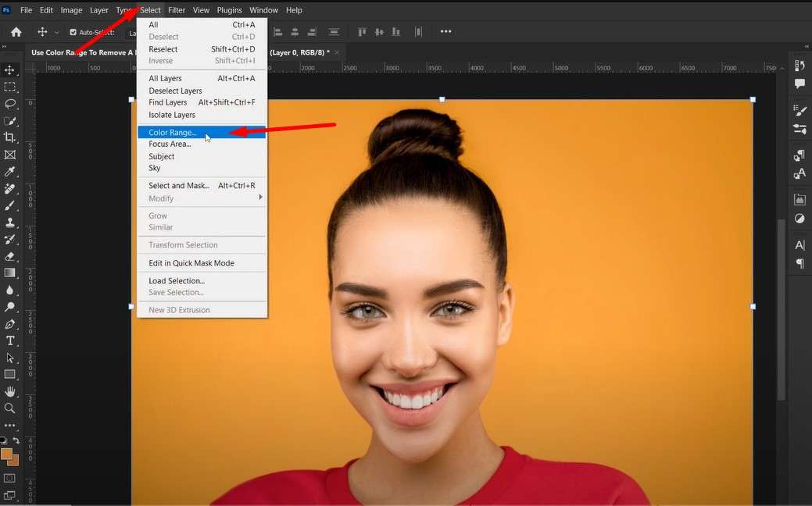
Task: Choose Load Selection... menu item
Action: [202, 280]
